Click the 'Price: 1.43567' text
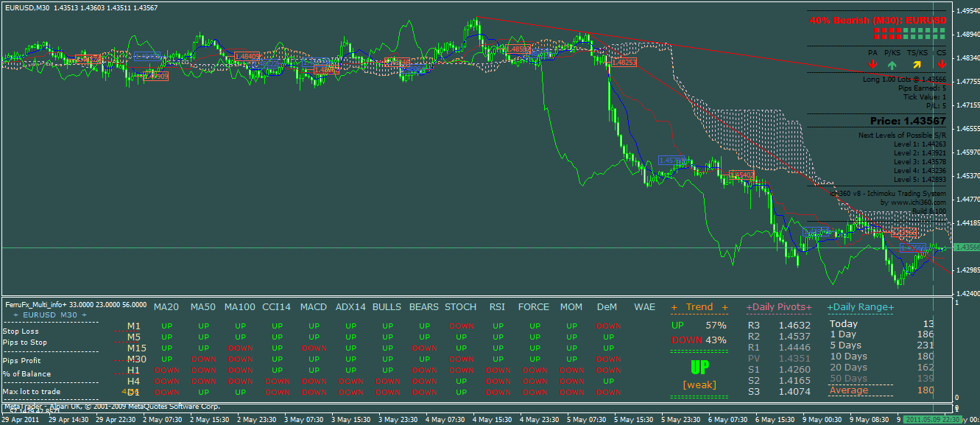Image resolution: width=980 pixels, height=425 pixels. [x=908, y=121]
